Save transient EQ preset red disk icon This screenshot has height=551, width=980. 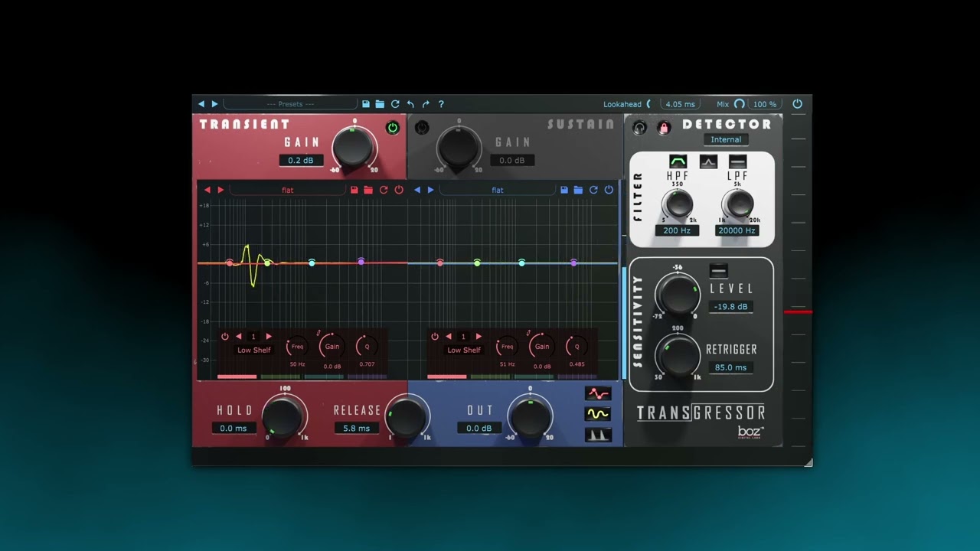tap(354, 190)
